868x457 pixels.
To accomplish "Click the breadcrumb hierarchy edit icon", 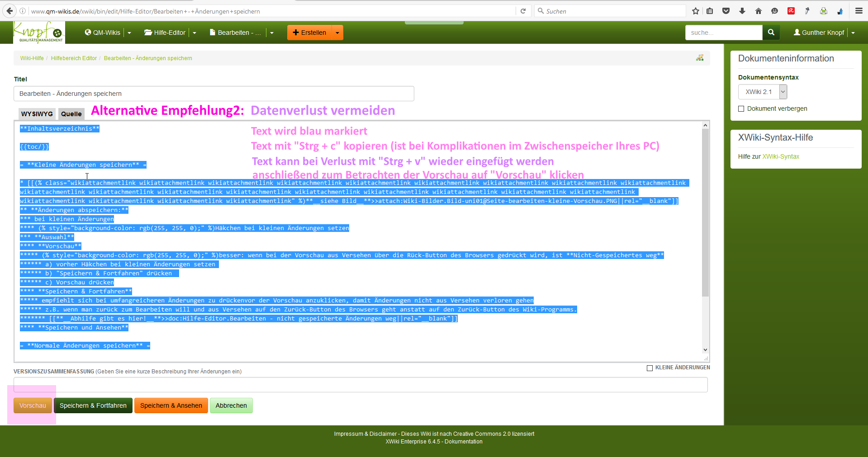I will 700,58.
